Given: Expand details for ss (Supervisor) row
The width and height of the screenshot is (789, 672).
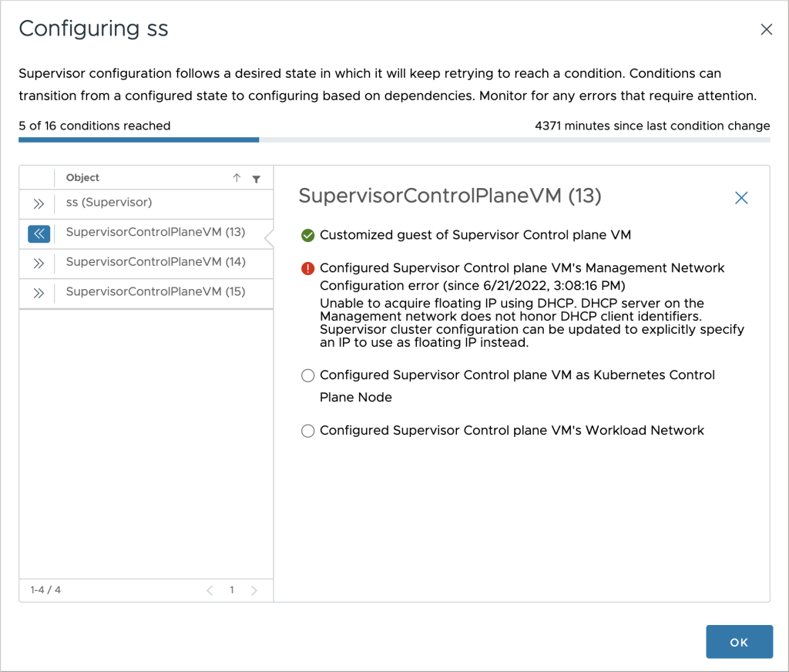Looking at the screenshot, I should pos(39,203).
